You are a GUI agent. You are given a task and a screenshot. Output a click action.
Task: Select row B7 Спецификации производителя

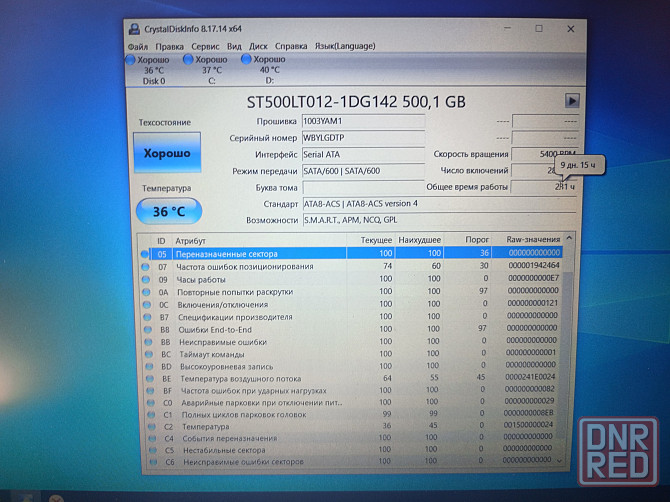[350, 317]
